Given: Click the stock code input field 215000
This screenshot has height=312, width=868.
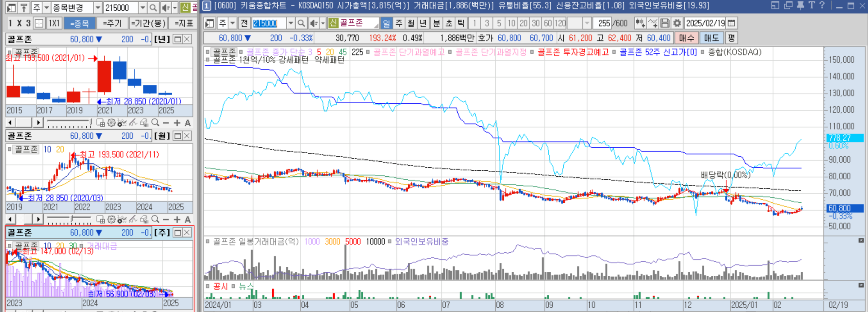Looking at the screenshot, I should click(x=269, y=23).
